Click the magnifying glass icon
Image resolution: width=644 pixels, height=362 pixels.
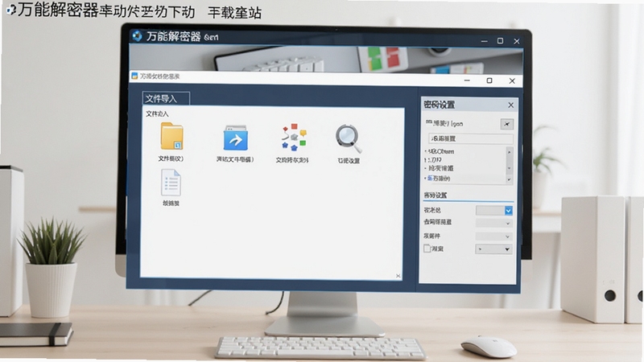pyautogui.click(x=349, y=138)
